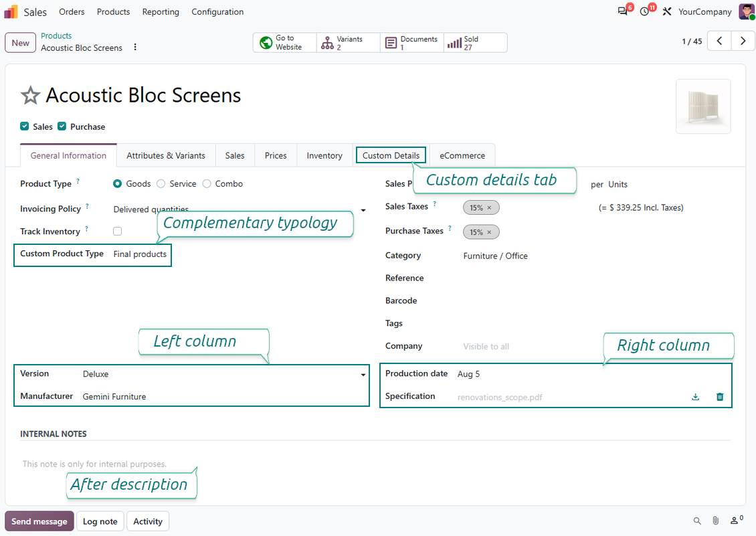Delete the Specification file

click(x=720, y=397)
